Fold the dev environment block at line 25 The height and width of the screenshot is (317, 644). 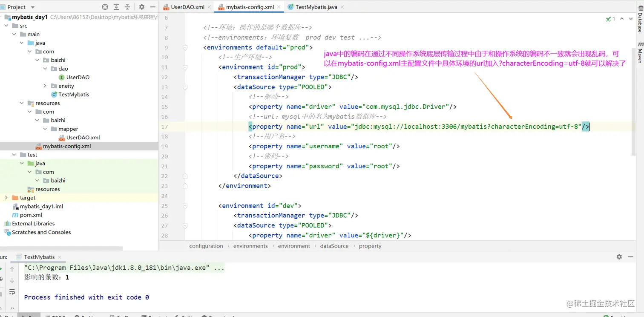tap(185, 206)
